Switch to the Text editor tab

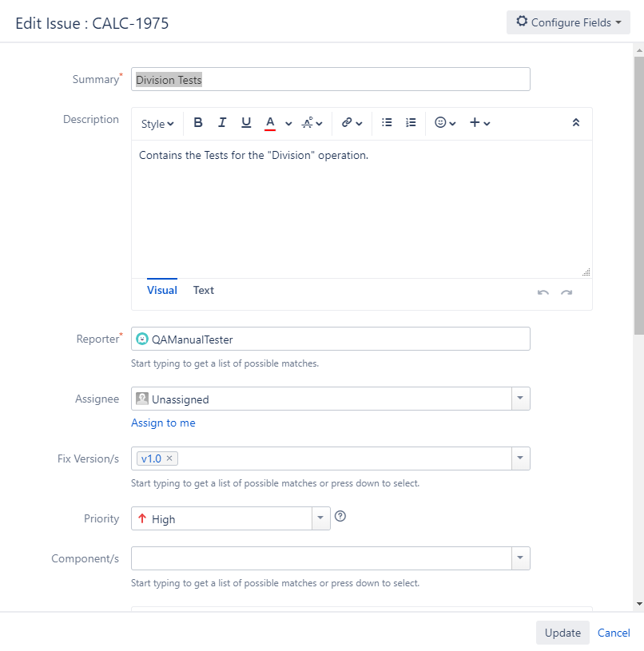(204, 290)
